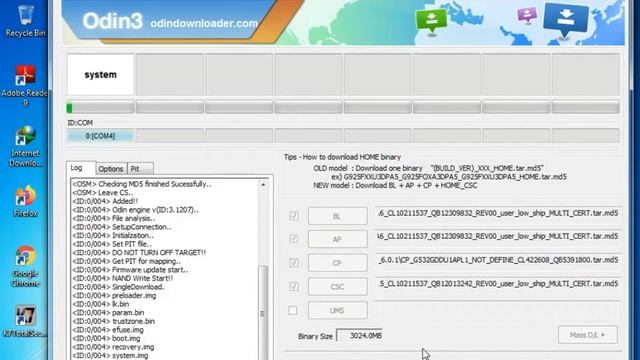Open K7TotalSecurity desktop icon
The height and width of the screenshot is (360, 640).
pyautogui.click(x=24, y=321)
